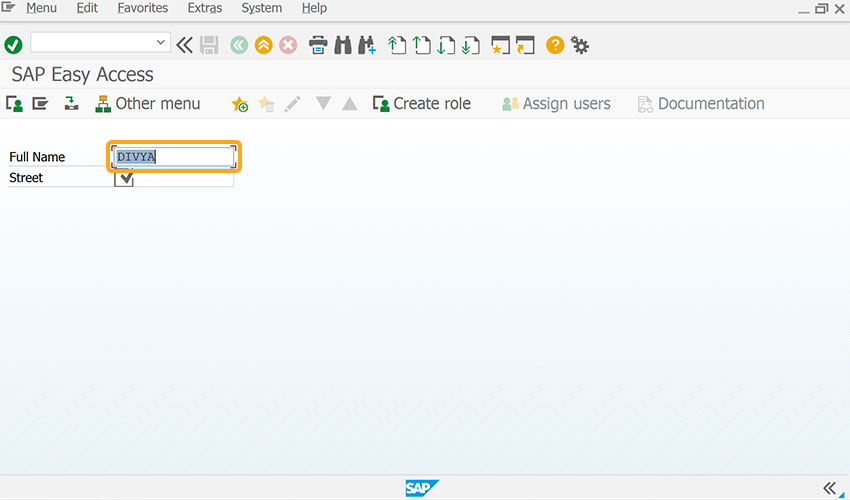Open the Help menu
The image size is (850, 500).
tap(314, 8)
